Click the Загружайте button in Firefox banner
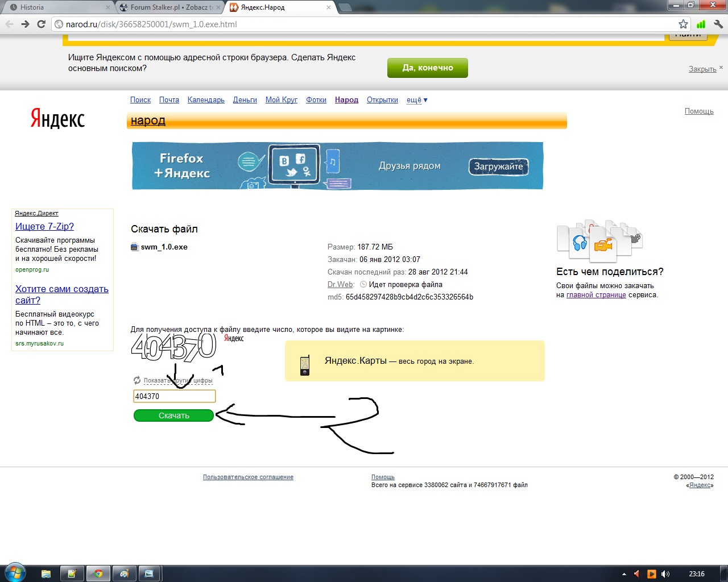The height and width of the screenshot is (582, 728). tap(499, 167)
